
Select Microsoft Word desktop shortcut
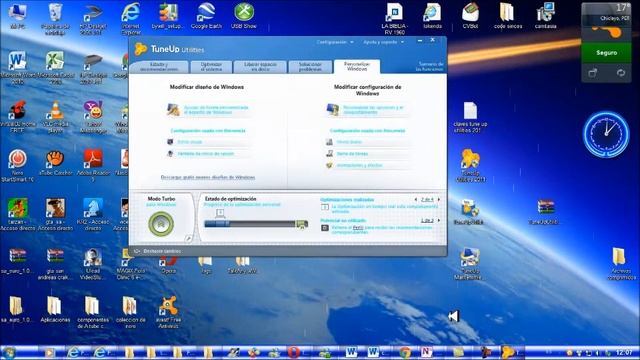click(x=17, y=67)
